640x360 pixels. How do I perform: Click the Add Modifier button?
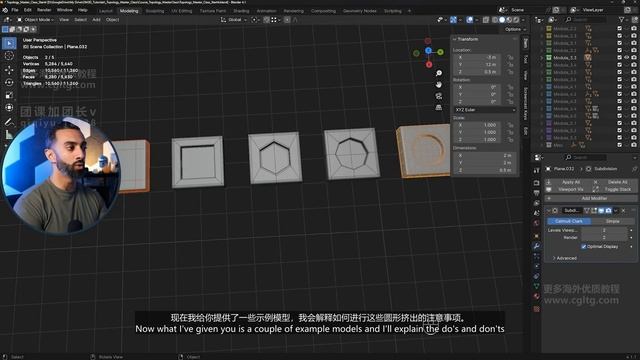click(590, 198)
